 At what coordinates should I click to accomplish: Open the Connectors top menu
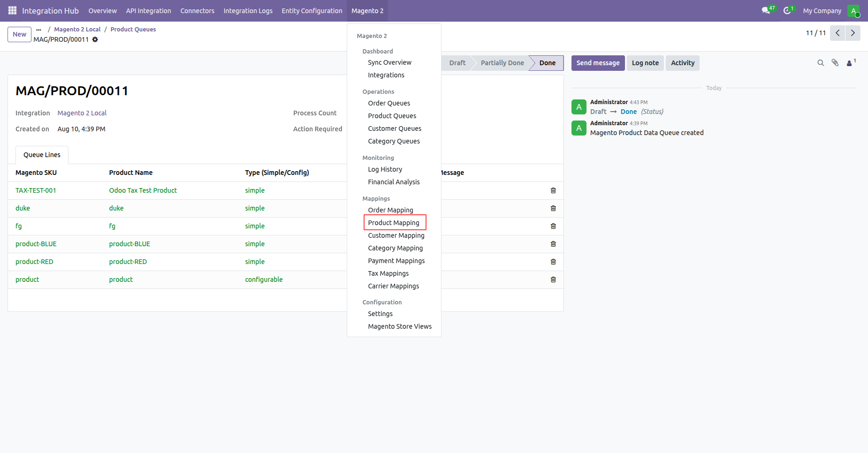click(197, 11)
